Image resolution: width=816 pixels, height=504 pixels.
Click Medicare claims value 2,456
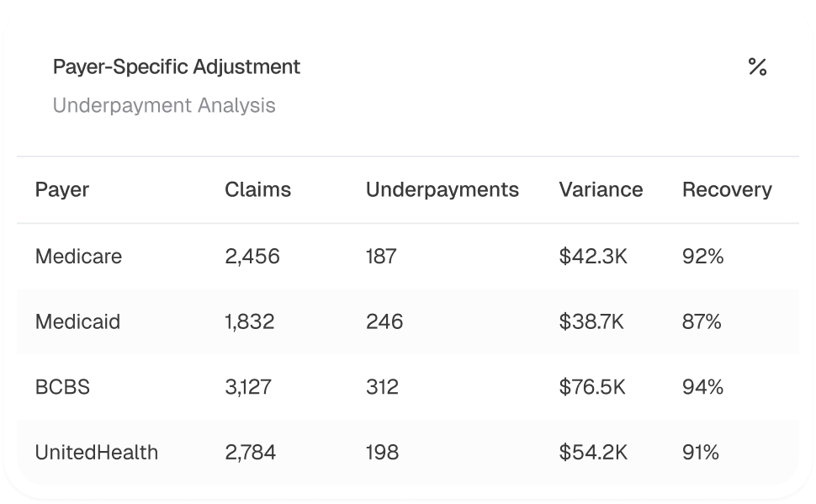pos(252,257)
